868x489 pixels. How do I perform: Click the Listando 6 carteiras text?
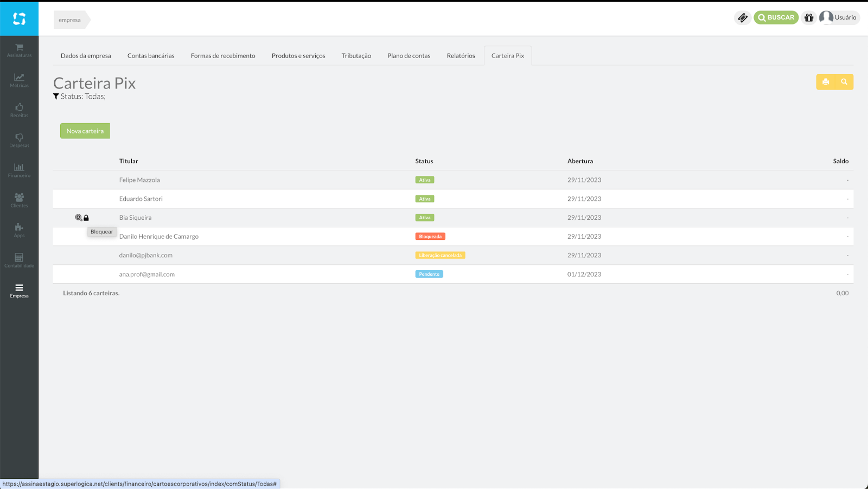point(91,293)
